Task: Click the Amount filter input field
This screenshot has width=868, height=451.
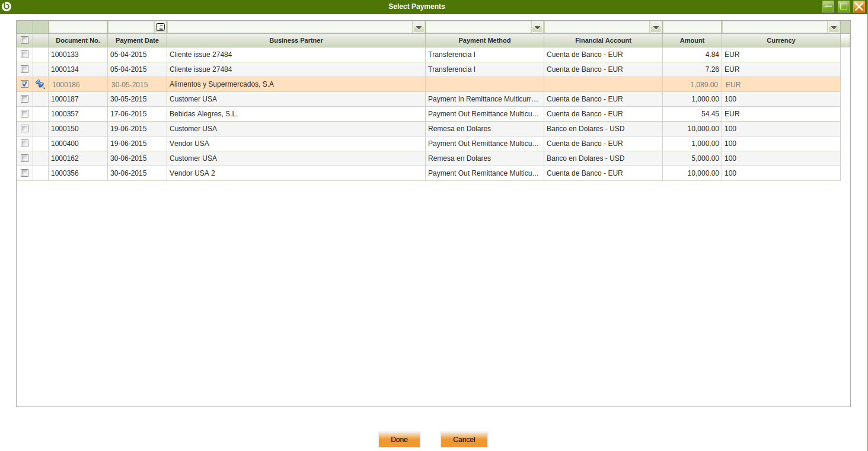Action: [692, 27]
